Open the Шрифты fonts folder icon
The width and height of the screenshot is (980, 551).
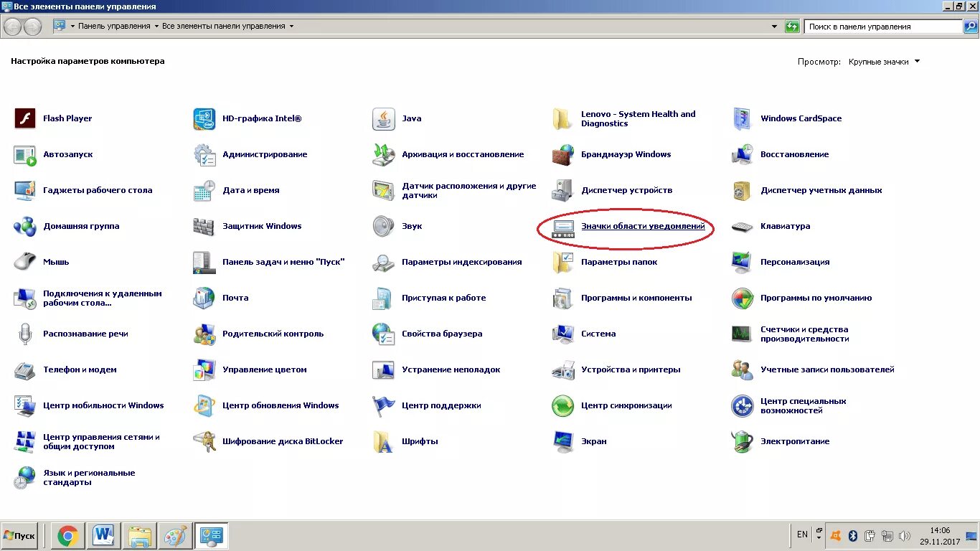[384, 441]
